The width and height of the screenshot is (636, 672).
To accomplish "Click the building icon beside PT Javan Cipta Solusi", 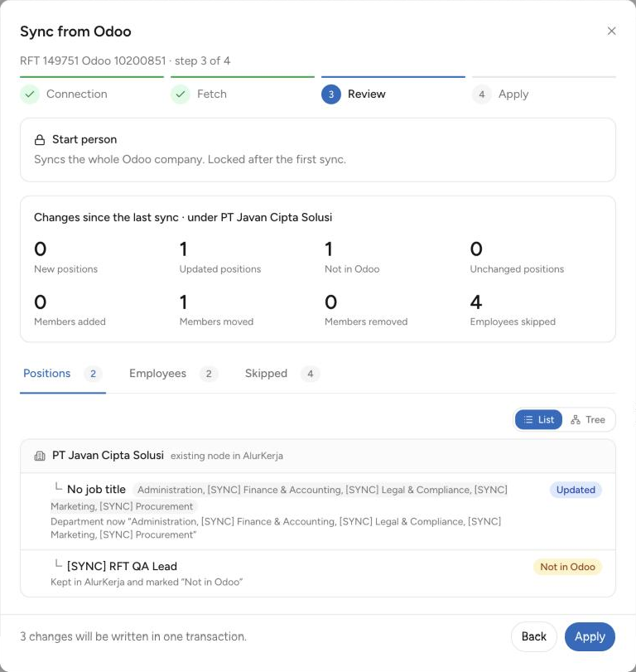I will click(40, 456).
